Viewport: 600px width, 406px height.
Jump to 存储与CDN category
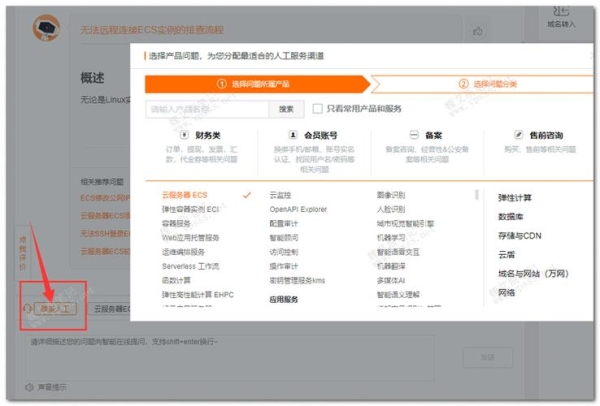tap(520, 236)
